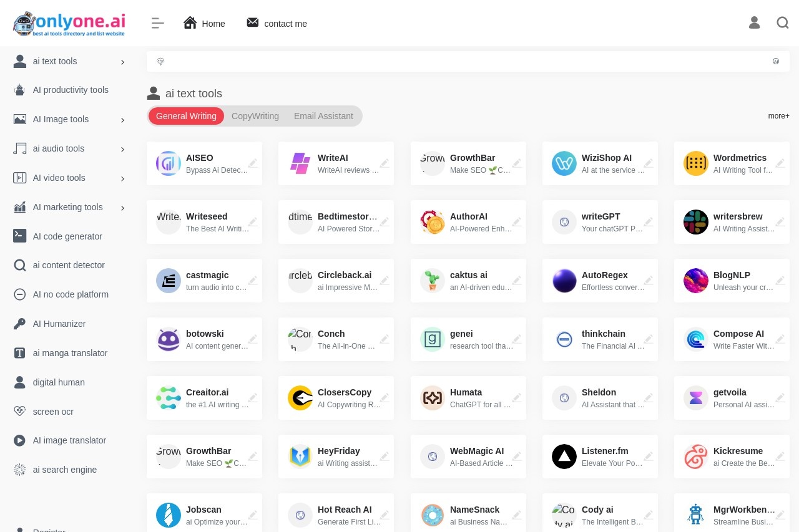Screen dimensions: 799x532
Task: Expand the ai audio tools sidebar chevron
Action: point(122,149)
